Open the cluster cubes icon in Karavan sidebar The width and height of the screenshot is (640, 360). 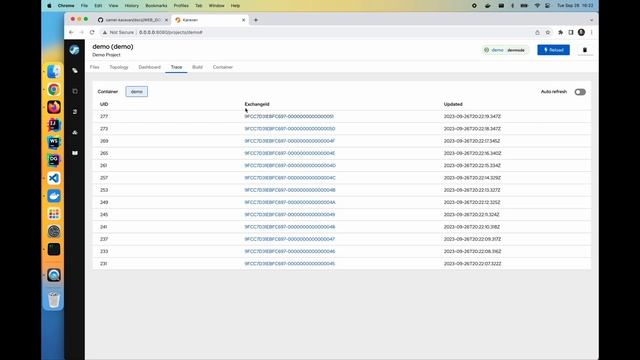point(75,132)
